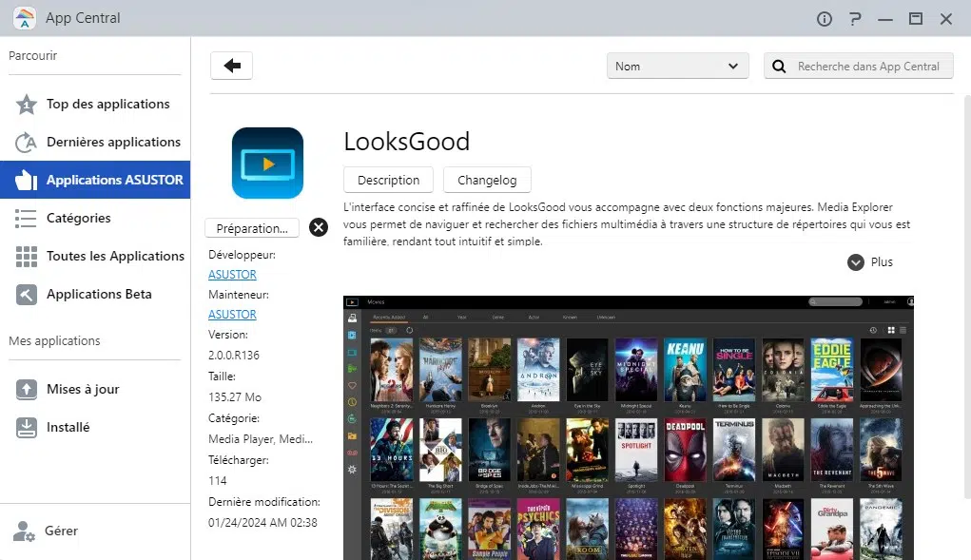
Task: Click the Installé download icon
Action: point(26,428)
